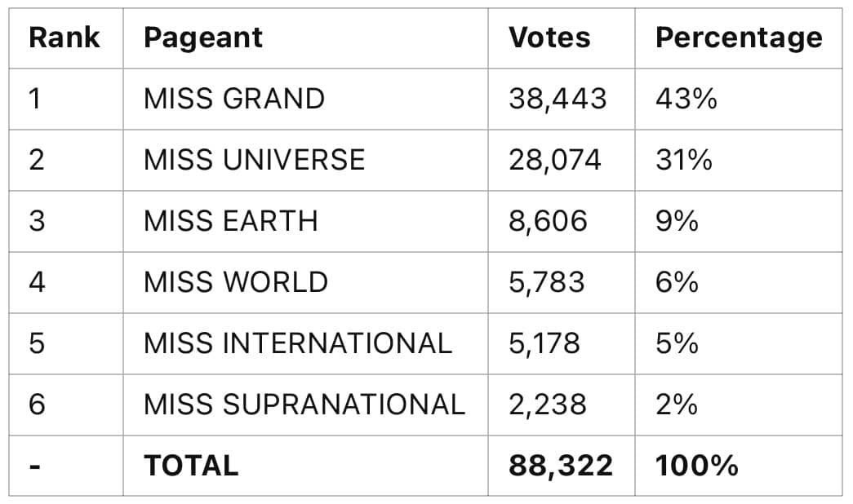Click the 28,074 votes value
853x504 pixels.
[x=554, y=160]
